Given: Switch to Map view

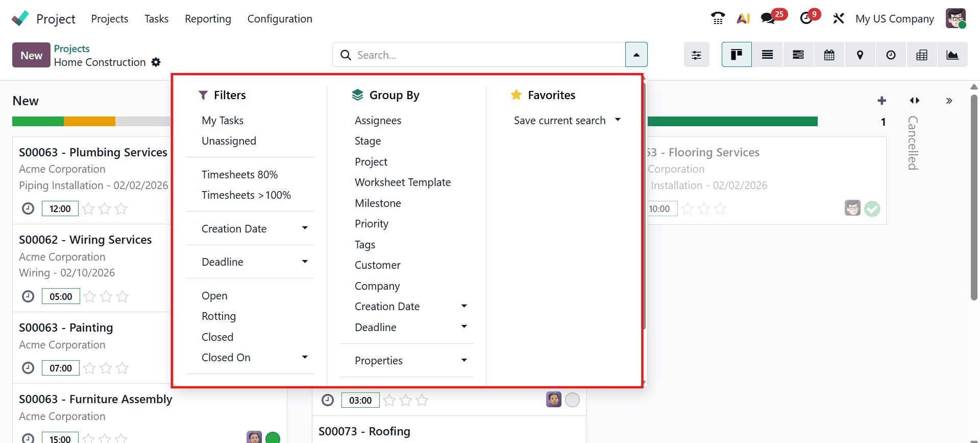Looking at the screenshot, I should pos(860,55).
